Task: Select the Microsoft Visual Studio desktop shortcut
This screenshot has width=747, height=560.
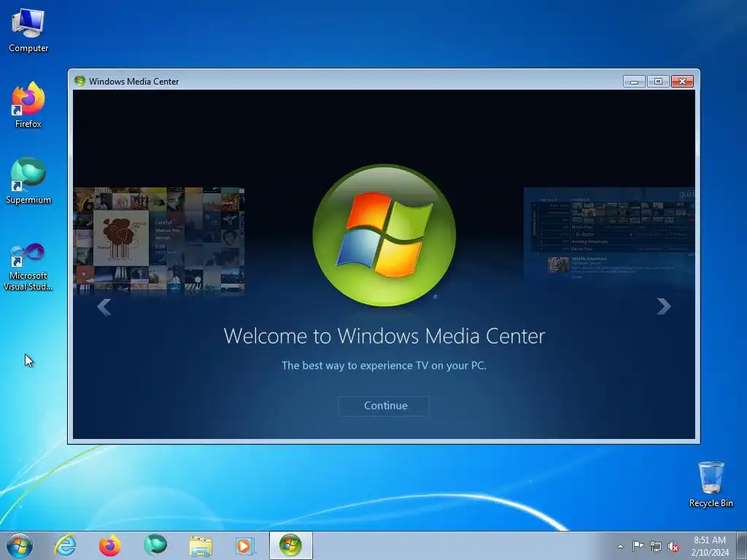Action: [28, 267]
